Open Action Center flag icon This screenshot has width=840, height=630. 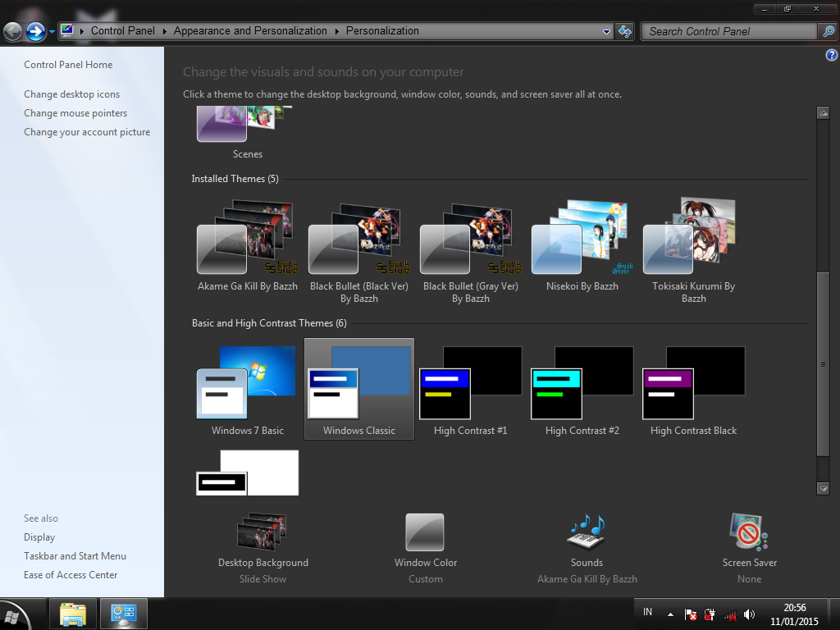(x=690, y=614)
